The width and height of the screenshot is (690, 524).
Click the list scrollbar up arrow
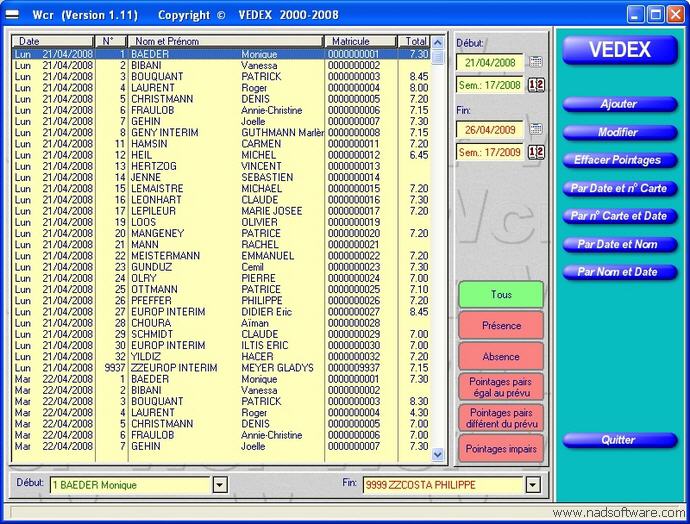[x=437, y=43]
